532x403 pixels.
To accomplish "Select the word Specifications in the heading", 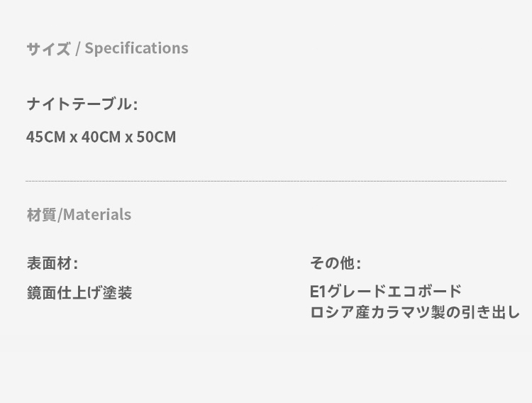I will pos(136,48).
